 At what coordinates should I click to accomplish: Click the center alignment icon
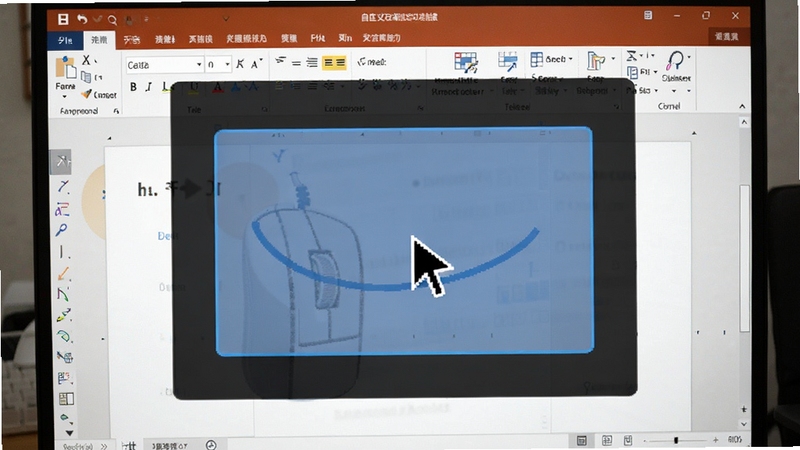(296, 63)
